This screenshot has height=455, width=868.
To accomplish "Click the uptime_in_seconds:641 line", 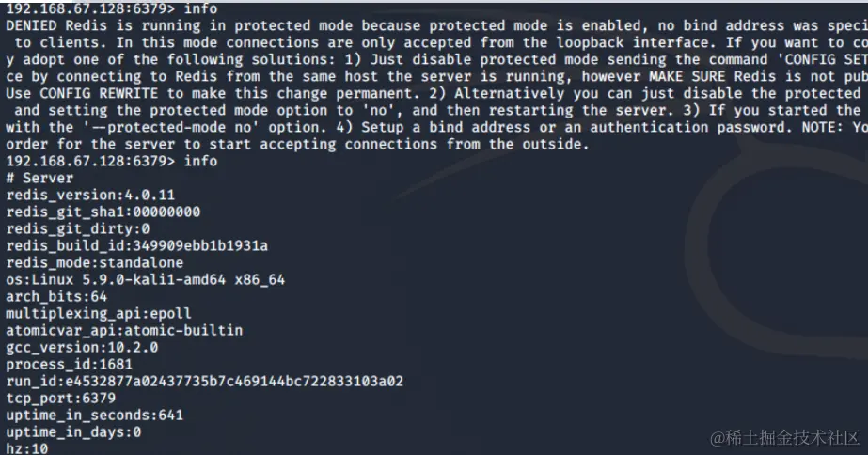I will 94,415.
